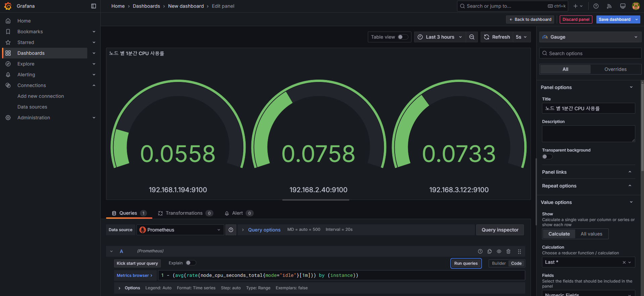This screenshot has height=296, width=644.
Task: Switch query editor to Code mode
Action: [516, 263]
